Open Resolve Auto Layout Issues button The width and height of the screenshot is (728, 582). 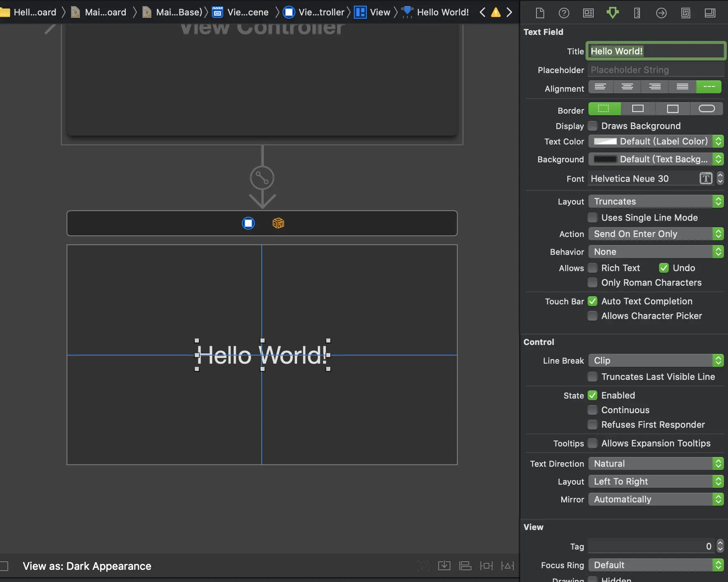click(507, 566)
